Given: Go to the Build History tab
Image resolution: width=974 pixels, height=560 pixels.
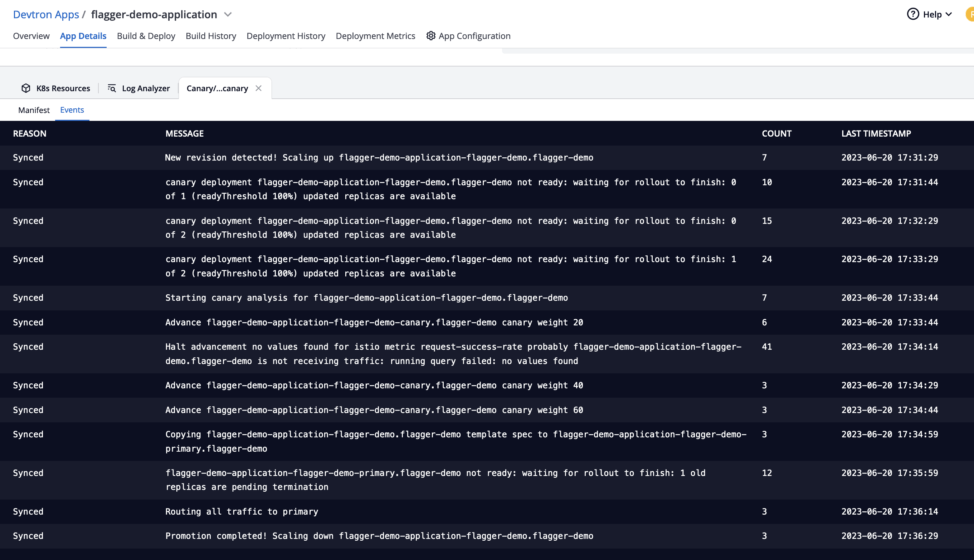Looking at the screenshot, I should pyautogui.click(x=211, y=36).
